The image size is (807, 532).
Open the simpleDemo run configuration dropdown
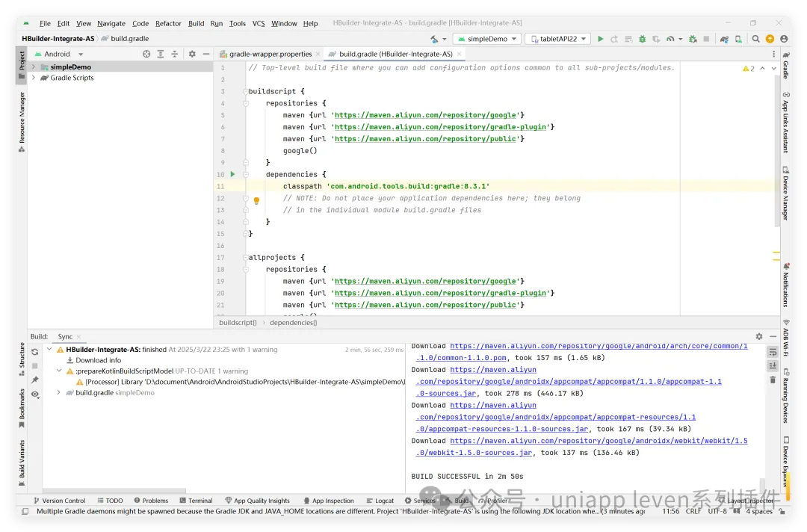(x=487, y=39)
